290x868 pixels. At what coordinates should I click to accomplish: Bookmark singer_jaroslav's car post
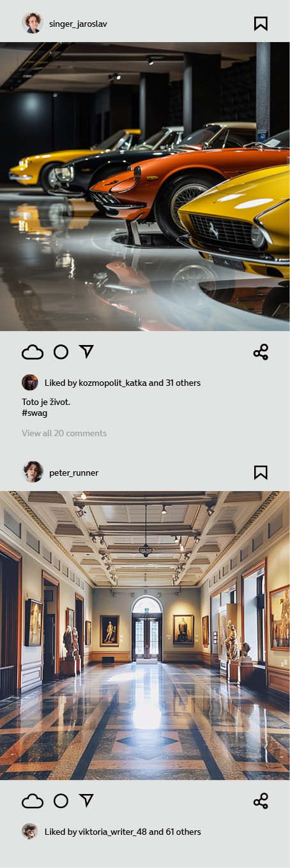click(261, 24)
